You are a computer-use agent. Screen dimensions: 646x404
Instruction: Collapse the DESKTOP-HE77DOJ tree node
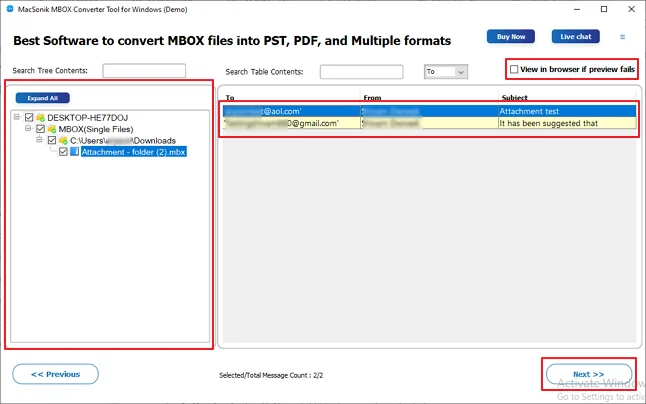(x=16, y=117)
